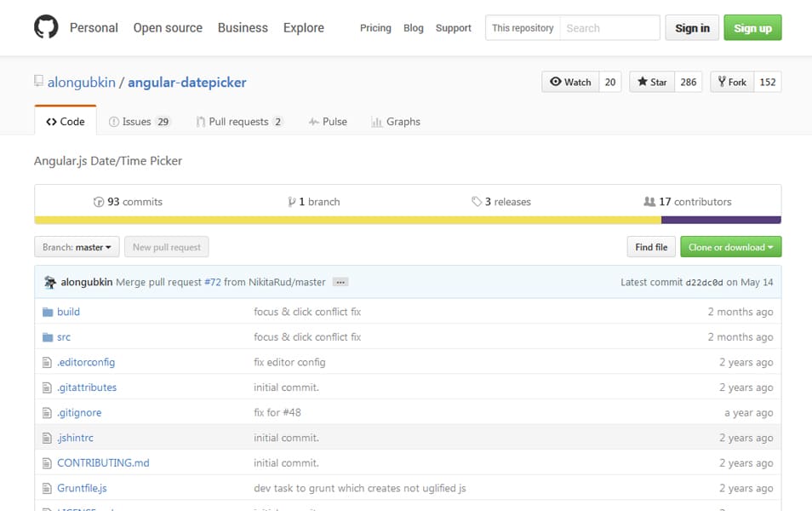Image resolution: width=812 pixels, height=511 pixels.
Task: Open the Graphs tab
Action: tap(396, 122)
